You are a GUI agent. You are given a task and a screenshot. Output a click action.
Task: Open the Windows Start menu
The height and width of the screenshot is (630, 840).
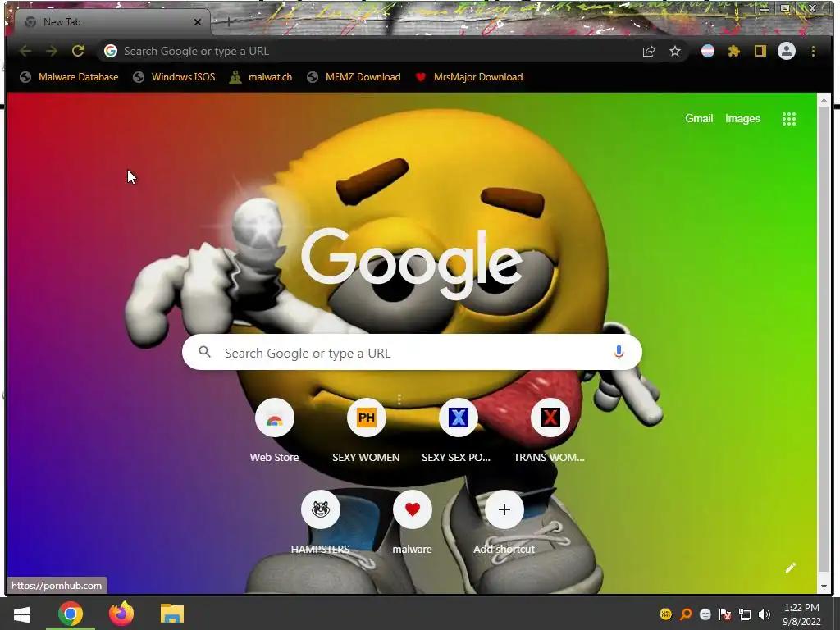point(21,614)
